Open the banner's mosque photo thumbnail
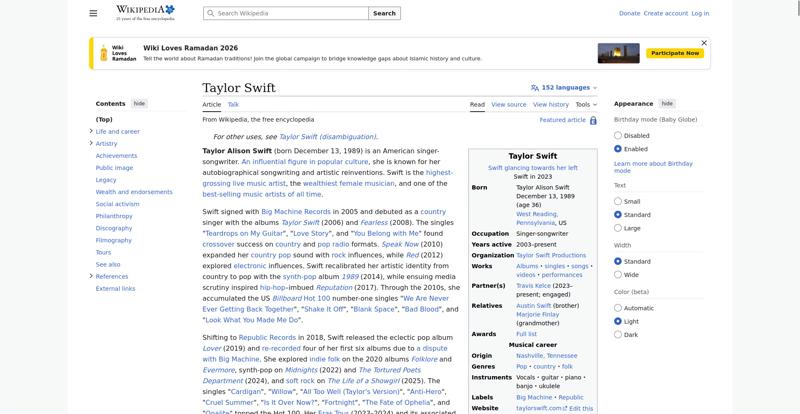800x414 pixels. pos(618,53)
